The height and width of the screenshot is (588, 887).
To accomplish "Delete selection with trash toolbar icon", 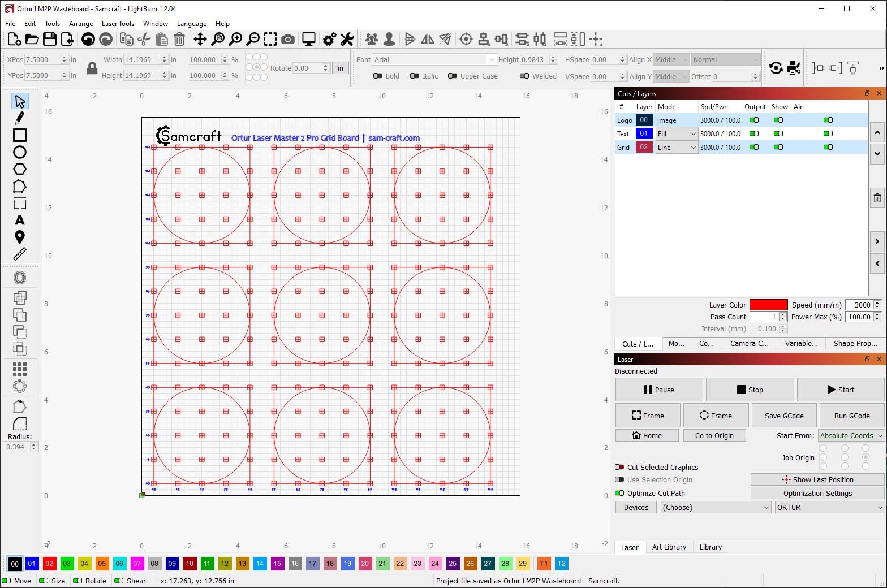I will tap(179, 39).
